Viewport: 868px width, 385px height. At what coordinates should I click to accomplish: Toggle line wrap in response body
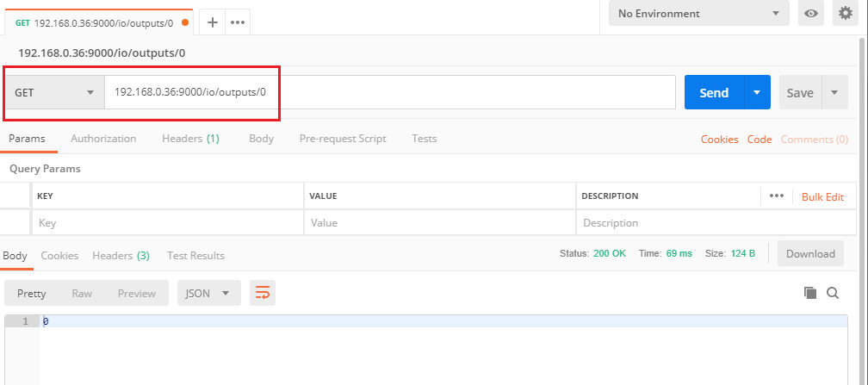(262, 293)
